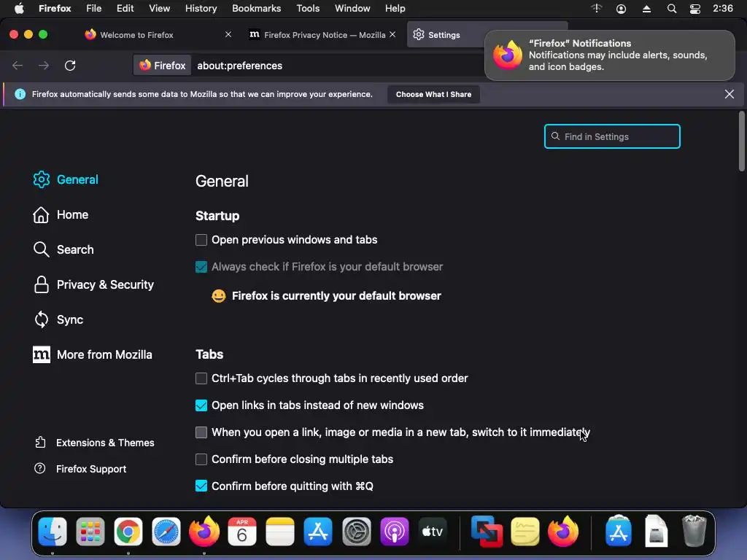Click Choose What I Share button
The width and height of the screenshot is (747, 560).
point(433,94)
